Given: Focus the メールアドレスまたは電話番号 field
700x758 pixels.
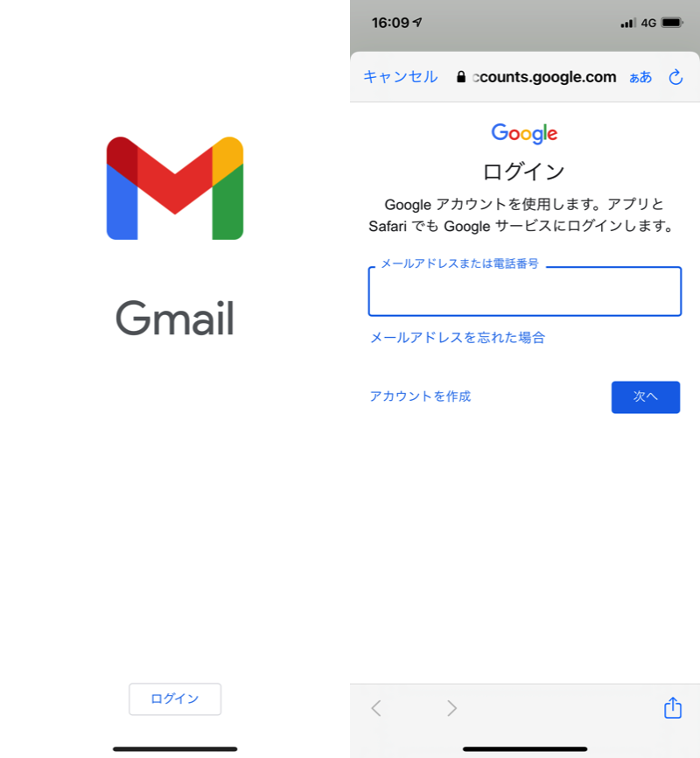Looking at the screenshot, I should (x=525, y=291).
